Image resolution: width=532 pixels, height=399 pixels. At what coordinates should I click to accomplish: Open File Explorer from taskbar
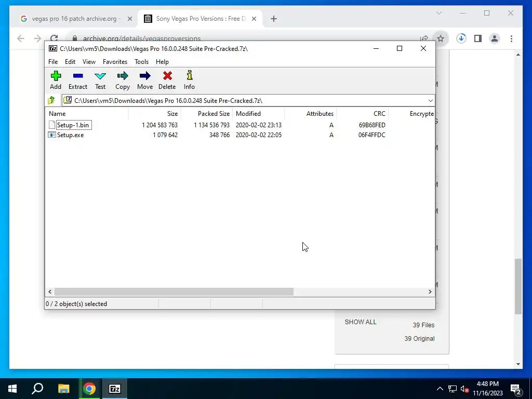tap(63, 389)
